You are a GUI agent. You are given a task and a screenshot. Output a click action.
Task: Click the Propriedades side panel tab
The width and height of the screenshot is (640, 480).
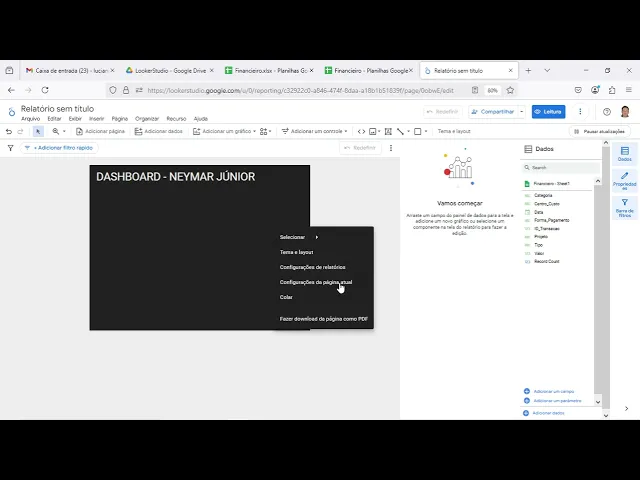click(x=624, y=181)
